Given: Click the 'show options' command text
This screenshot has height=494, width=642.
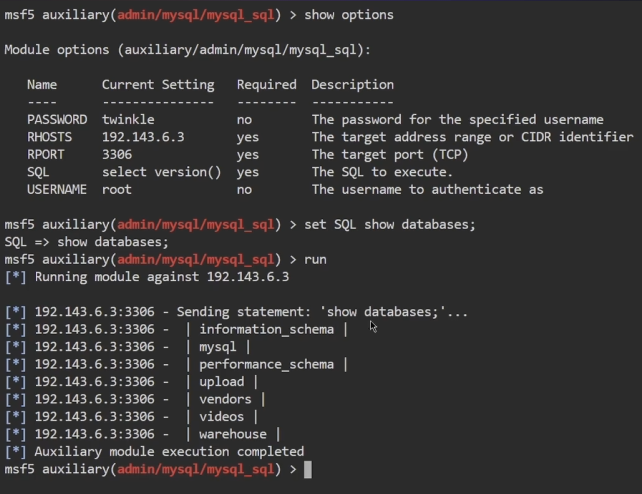Looking at the screenshot, I should point(349,15).
